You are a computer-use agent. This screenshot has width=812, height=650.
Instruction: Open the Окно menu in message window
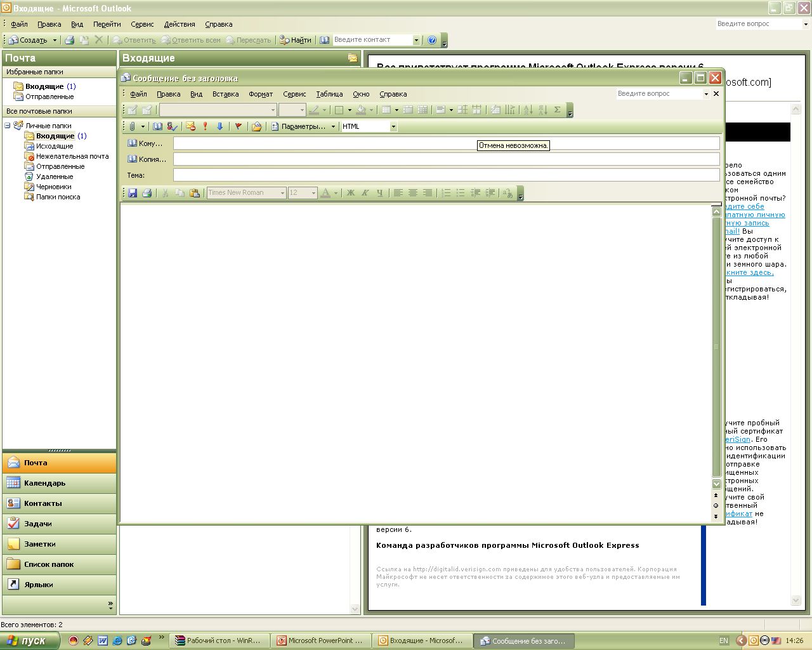click(361, 94)
